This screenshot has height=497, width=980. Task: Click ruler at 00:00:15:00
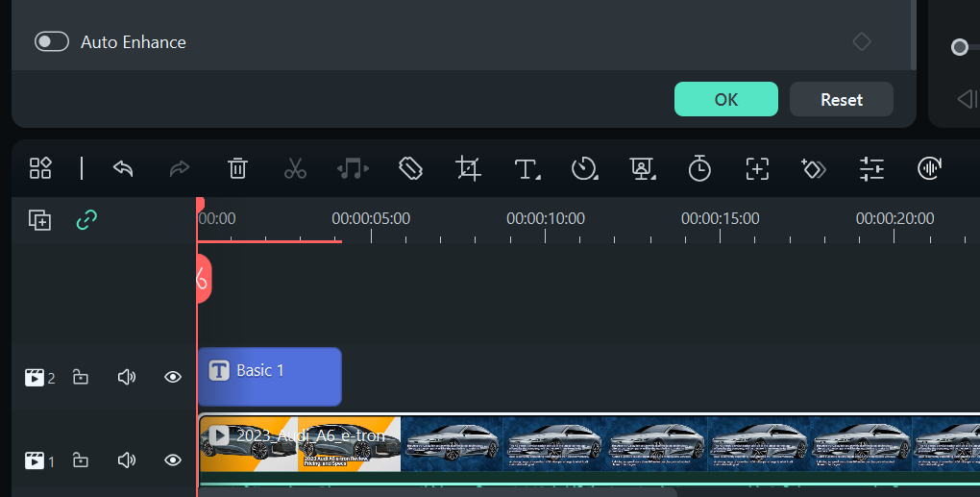720,219
